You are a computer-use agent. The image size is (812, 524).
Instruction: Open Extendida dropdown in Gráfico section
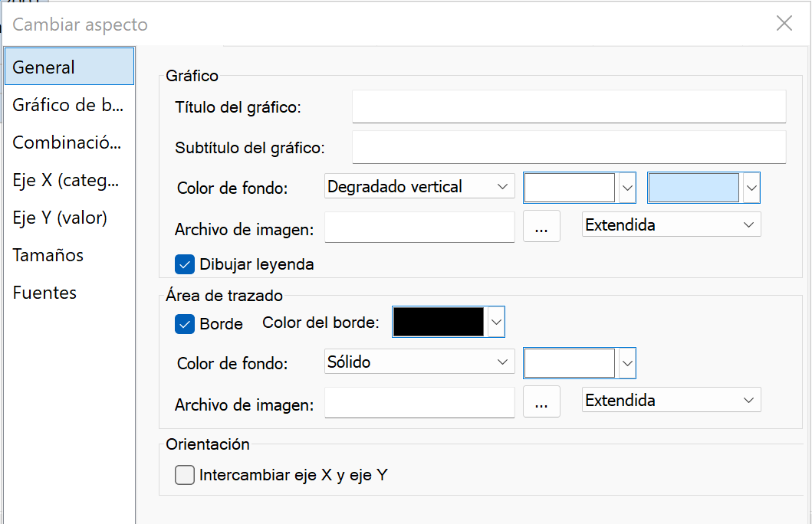pyautogui.click(x=671, y=225)
